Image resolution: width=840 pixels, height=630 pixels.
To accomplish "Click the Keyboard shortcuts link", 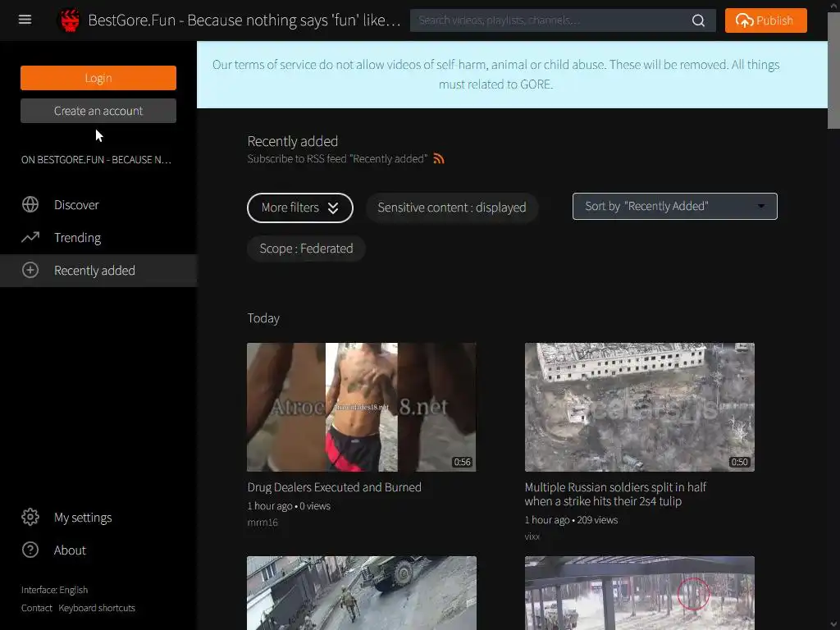I will coord(97,608).
